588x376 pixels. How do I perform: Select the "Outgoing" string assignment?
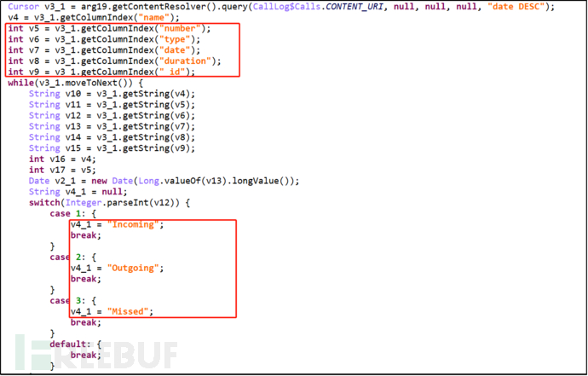click(118, 268)
